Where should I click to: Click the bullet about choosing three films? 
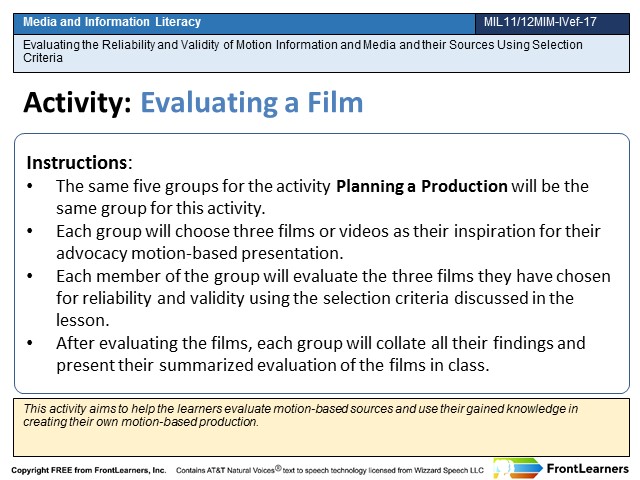pyautogui.click(x=328, y=242)
